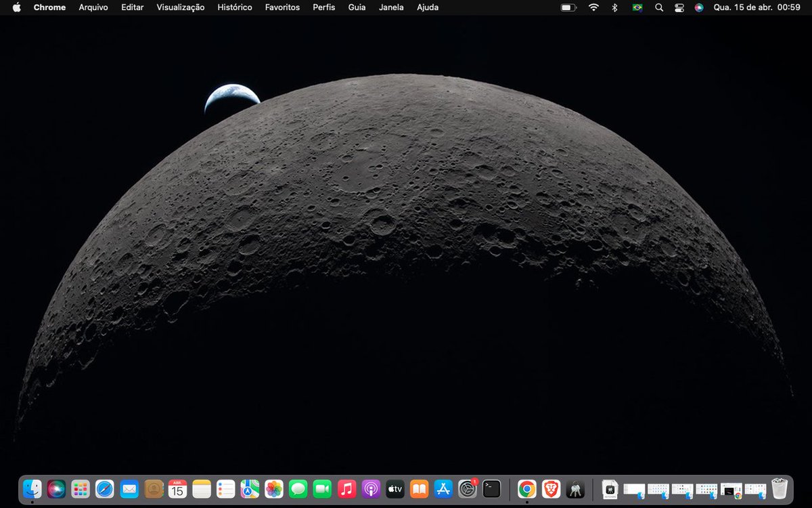This screenshot has width=812, height=508.
Task: Open Photos app in the Dock
Action: pos(274,488)
